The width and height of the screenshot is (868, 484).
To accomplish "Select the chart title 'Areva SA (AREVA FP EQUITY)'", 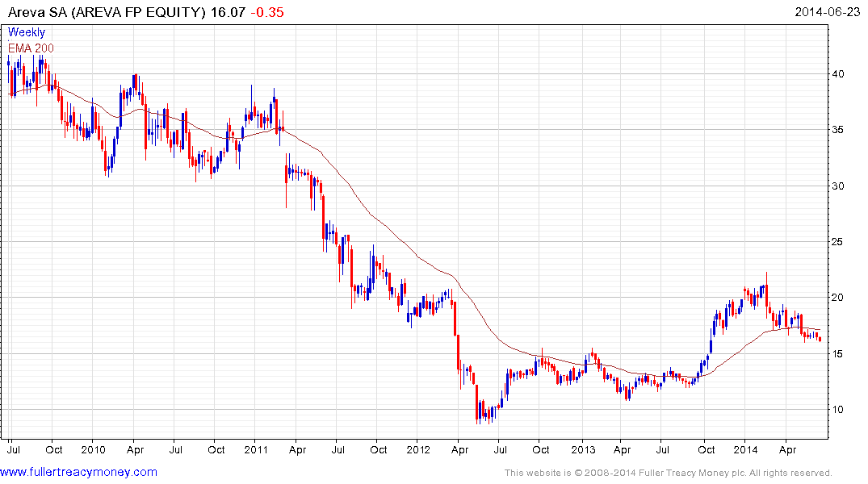I will tap(107, 12).
